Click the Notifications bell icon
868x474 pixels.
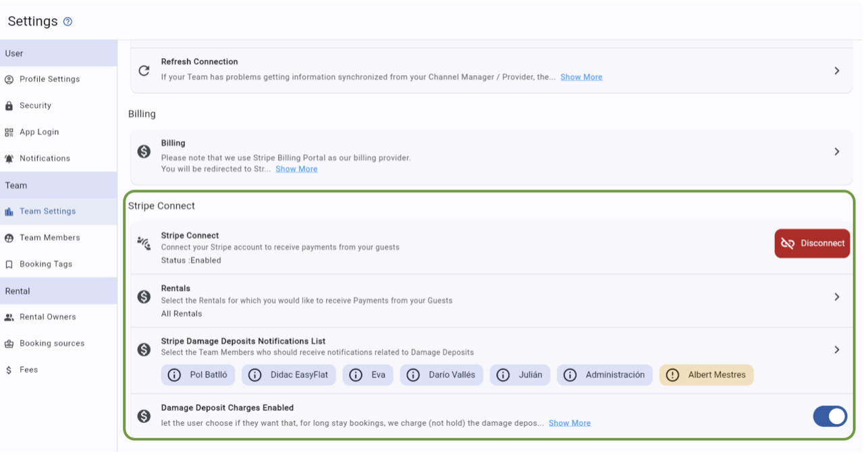[x=9, y=159]
